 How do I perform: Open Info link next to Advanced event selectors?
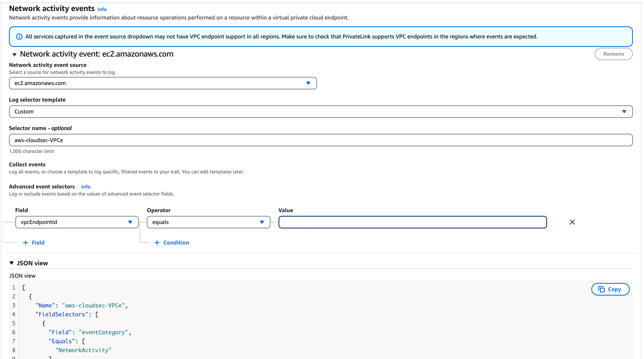click(x=86, y=187)
